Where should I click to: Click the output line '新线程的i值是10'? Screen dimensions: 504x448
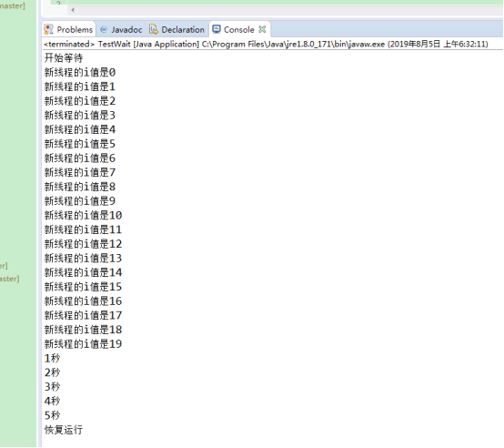(x=84, y=216)
